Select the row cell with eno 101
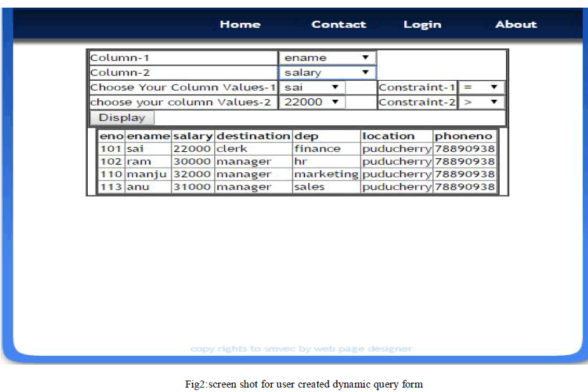 point(111,149)
